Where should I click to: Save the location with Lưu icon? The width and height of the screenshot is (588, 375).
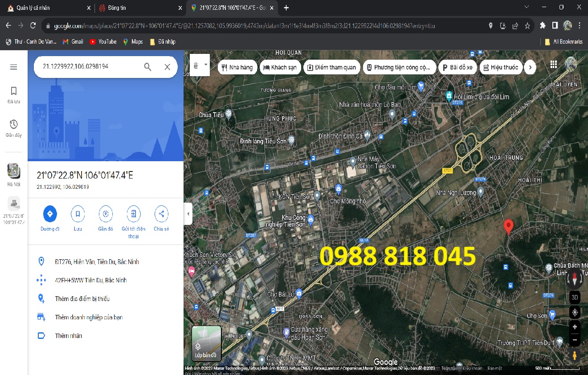tap(78, 214)
